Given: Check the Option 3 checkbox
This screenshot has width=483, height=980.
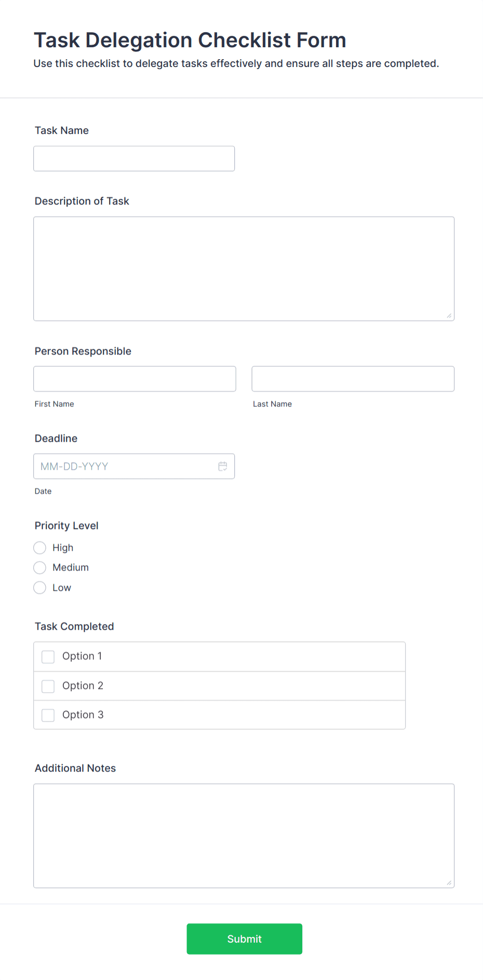Looking at the screenshot, I should point(48,715).
